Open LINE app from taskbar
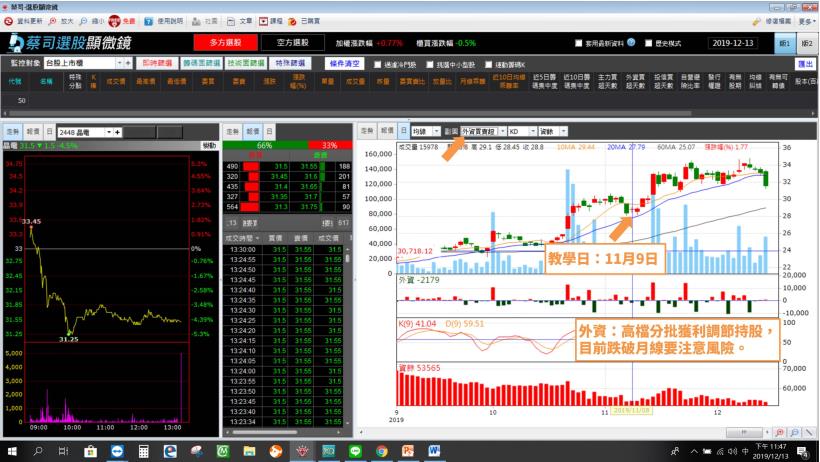This screenshot has width=820, height=462. coord(355,451)
